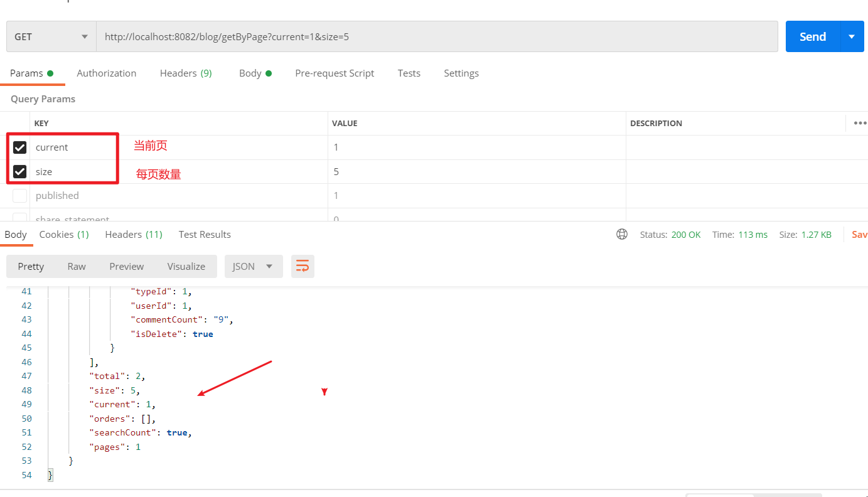Click the orange Save link at top right
This screenshot has width=868, height=497.
click(859, 234)
